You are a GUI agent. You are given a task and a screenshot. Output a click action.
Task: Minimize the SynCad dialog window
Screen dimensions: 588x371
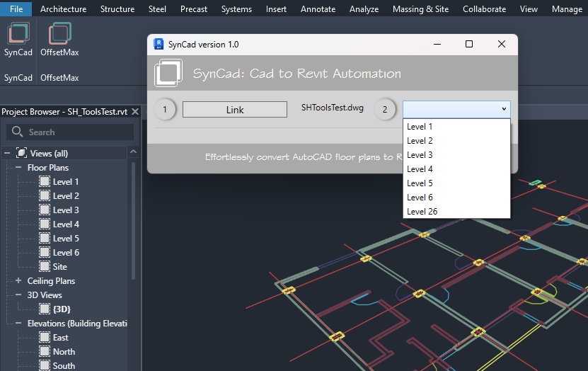437,44
